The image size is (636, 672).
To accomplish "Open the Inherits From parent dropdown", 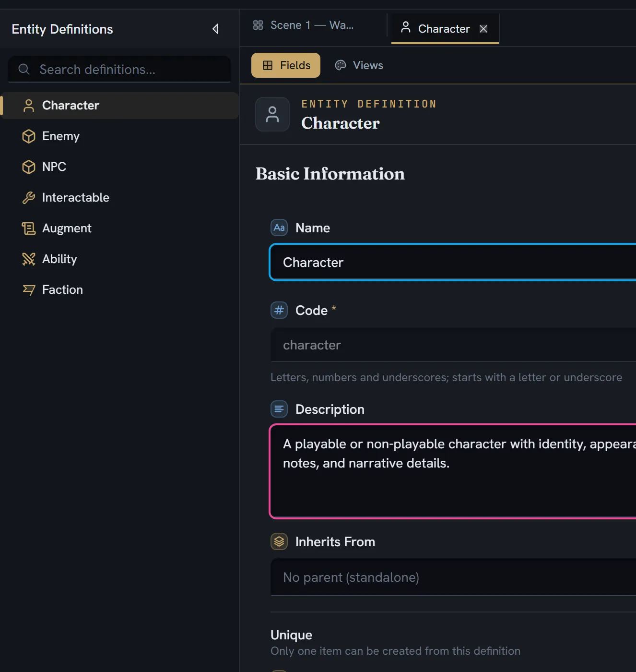I will pos(453,577).
